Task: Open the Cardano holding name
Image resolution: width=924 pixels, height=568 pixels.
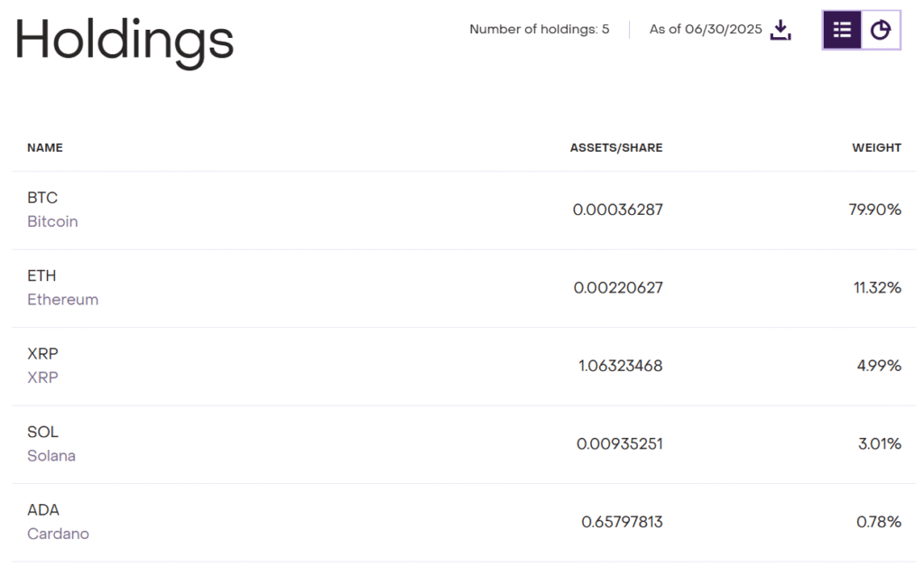Action: coord(58,533)
